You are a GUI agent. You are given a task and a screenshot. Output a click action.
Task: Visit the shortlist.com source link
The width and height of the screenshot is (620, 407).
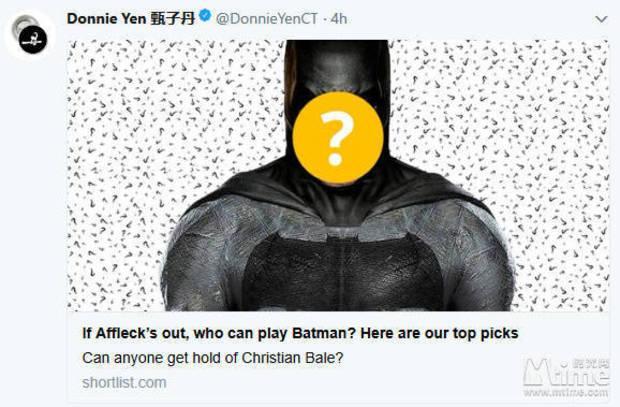tap(124, 382)
